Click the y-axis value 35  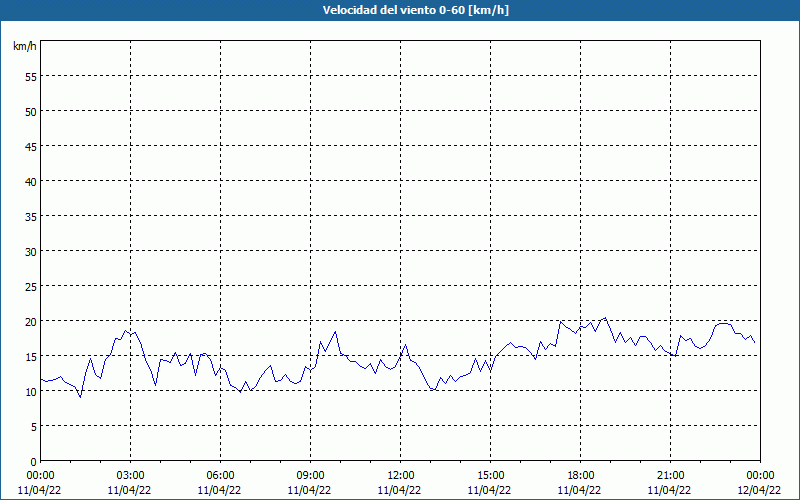[x=31, y=217]
